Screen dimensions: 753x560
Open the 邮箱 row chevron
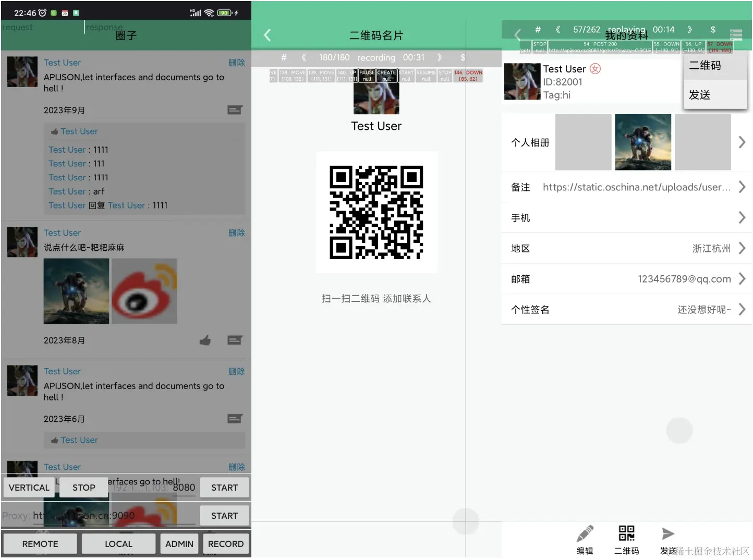(742, 279)
